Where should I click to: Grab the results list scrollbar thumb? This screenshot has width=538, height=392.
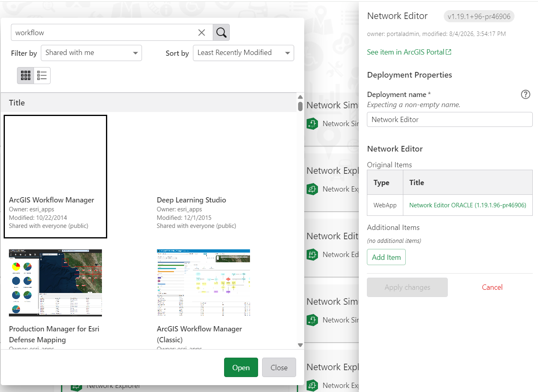point(300,106)
